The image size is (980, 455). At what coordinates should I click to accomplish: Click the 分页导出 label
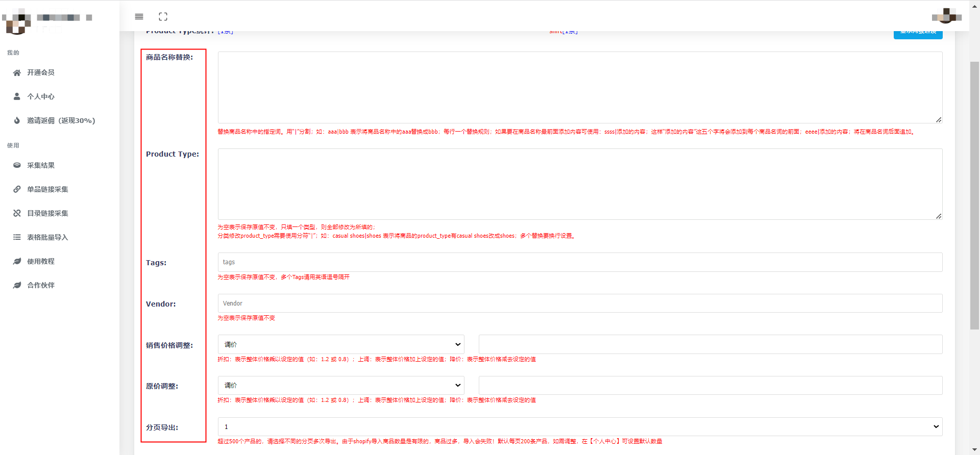[162, 427]
